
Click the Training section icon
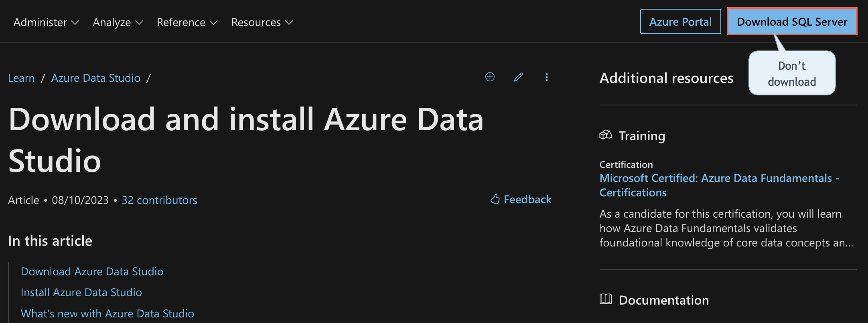click(x=606, y=135)
